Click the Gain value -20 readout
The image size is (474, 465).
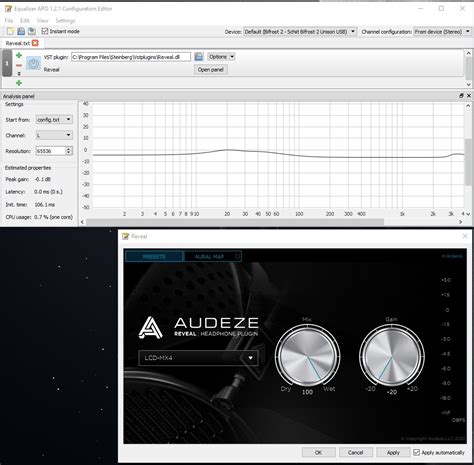click(x=392, y=392)
